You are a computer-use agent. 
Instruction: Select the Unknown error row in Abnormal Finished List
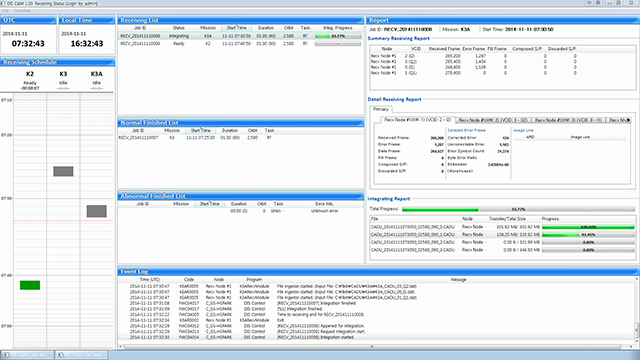click(241, 211)
